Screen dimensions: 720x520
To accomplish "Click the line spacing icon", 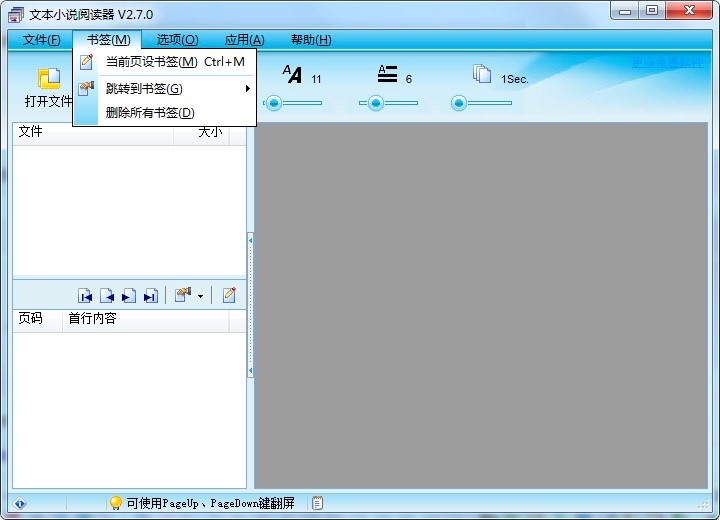I will pos(387,73).
